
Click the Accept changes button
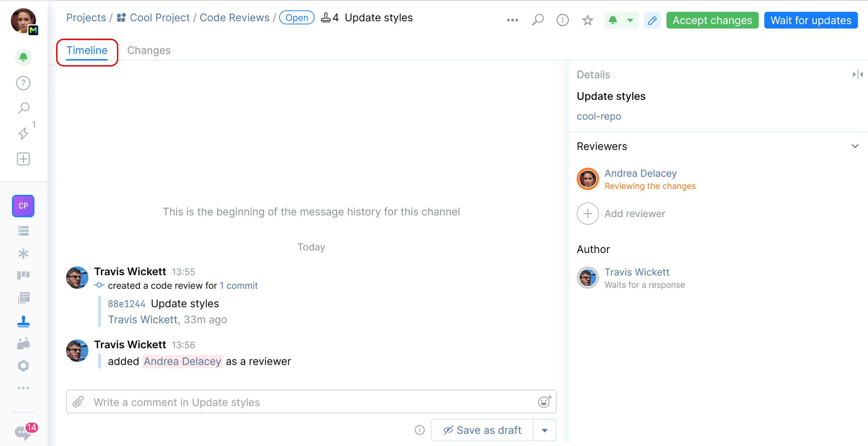point(712,20)
